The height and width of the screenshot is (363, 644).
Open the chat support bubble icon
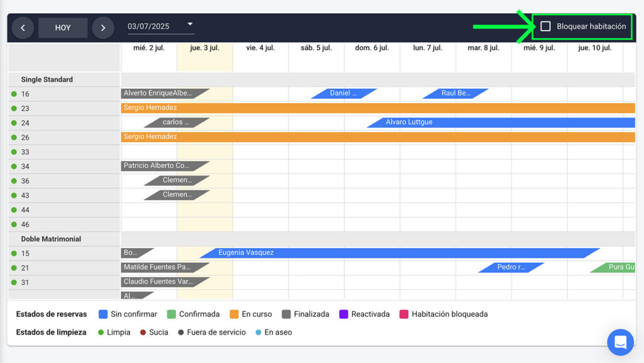(x=620, y=342)
